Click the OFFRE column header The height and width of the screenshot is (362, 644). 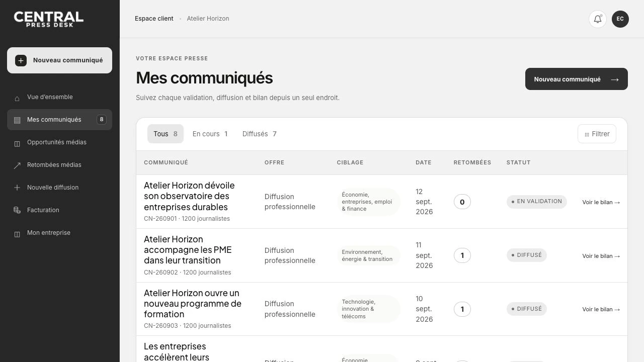(274, 162)
